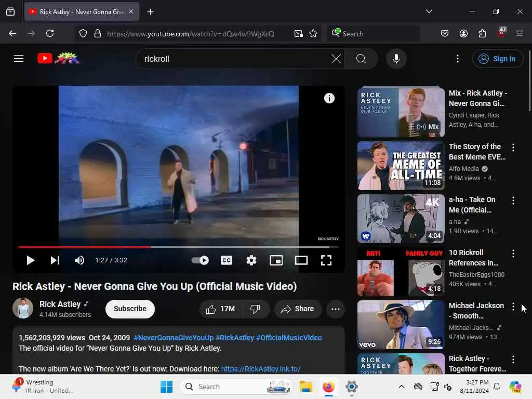
Task: Bookmark this page with star
Action: (x=313, y=34)
